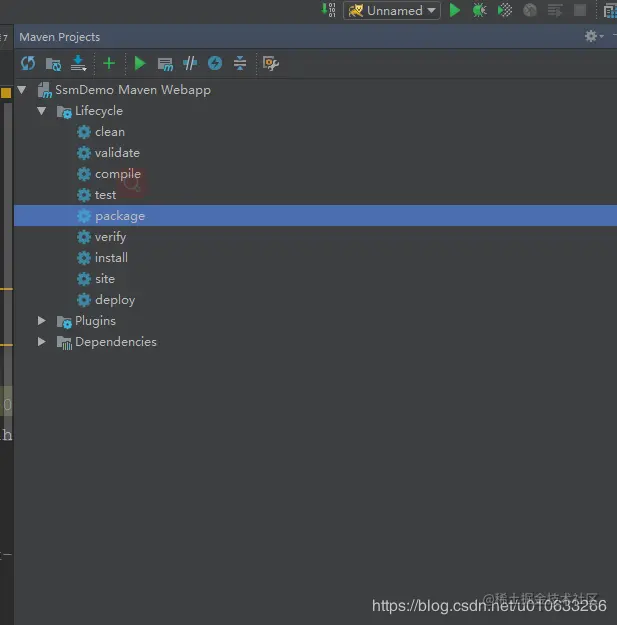Viewport: 617px width, 625px height.
Task: Toggle Offline Mode in Maven toolbar
Action: pos(190,63)
